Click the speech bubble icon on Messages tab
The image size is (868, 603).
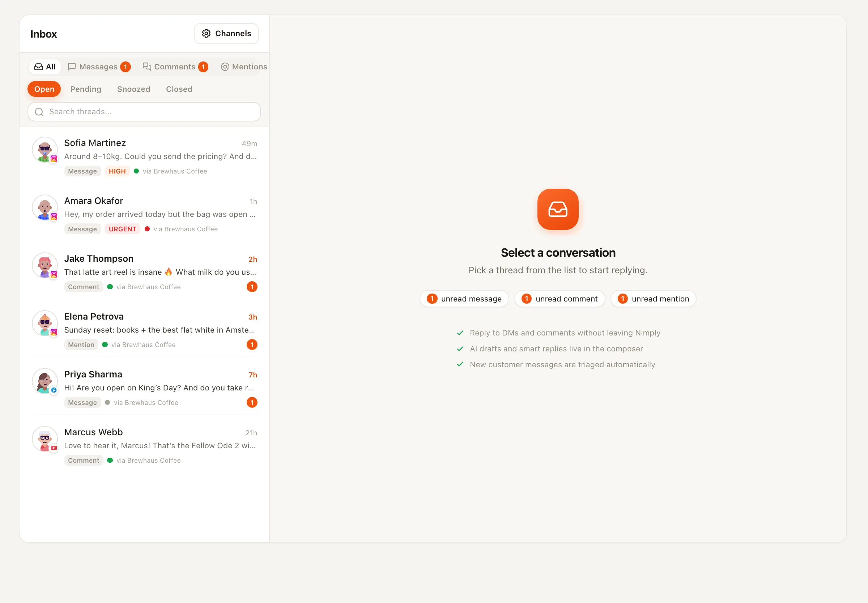point(72,67)
